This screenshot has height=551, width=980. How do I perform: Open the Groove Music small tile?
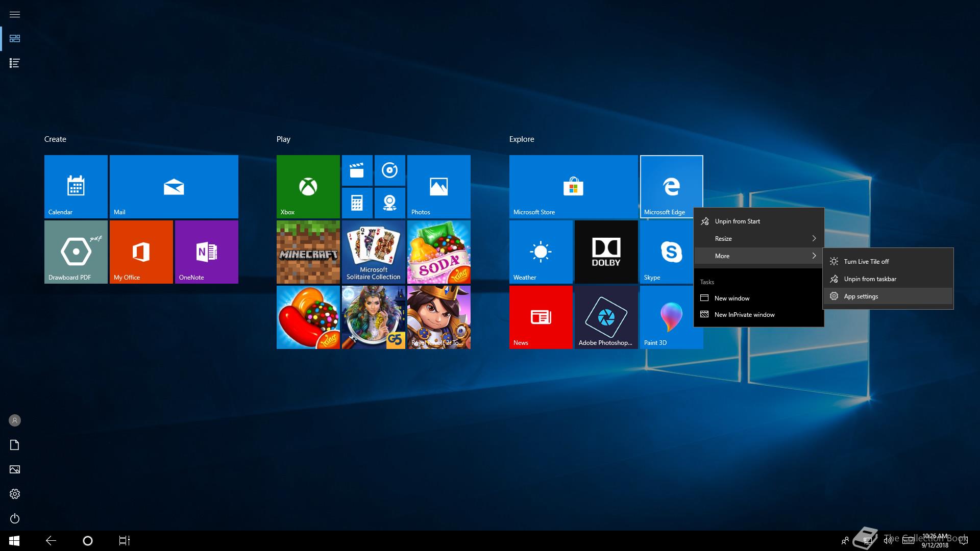click(390, 170)
